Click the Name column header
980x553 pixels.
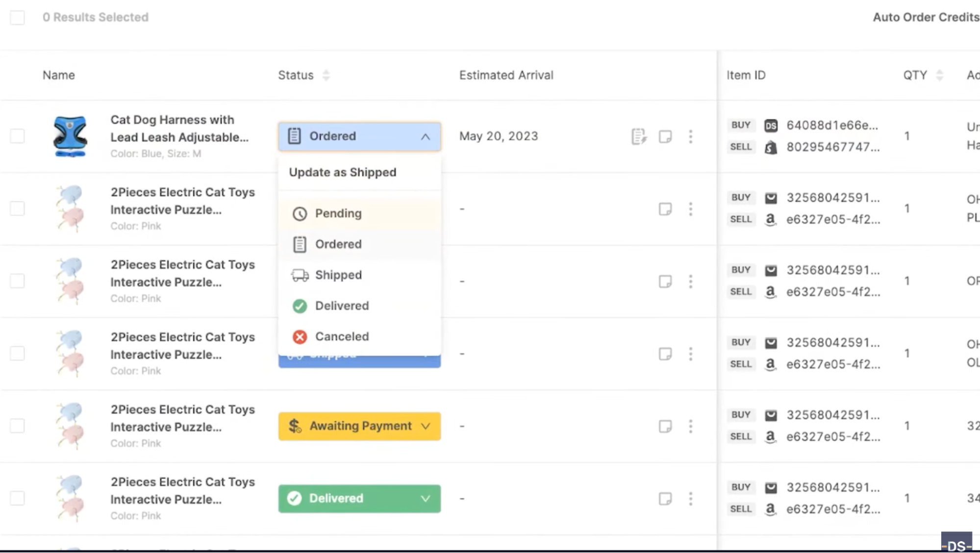click(59, 75)
